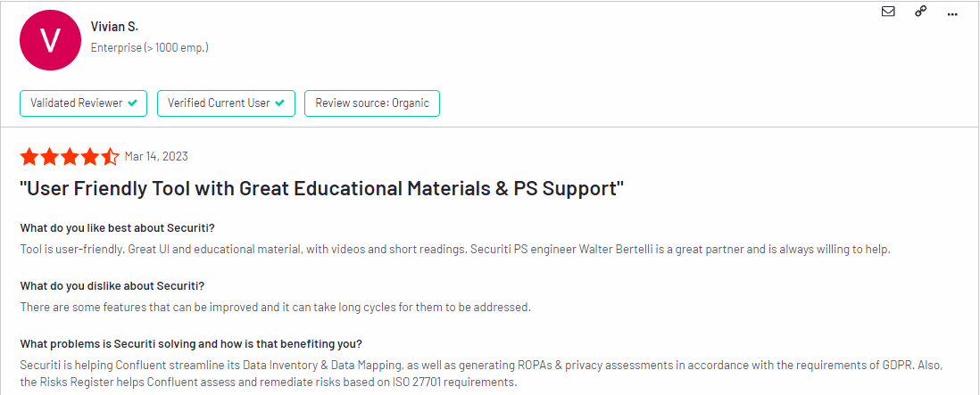Click the Mar 14, 2023 review date

pos(156,156)
